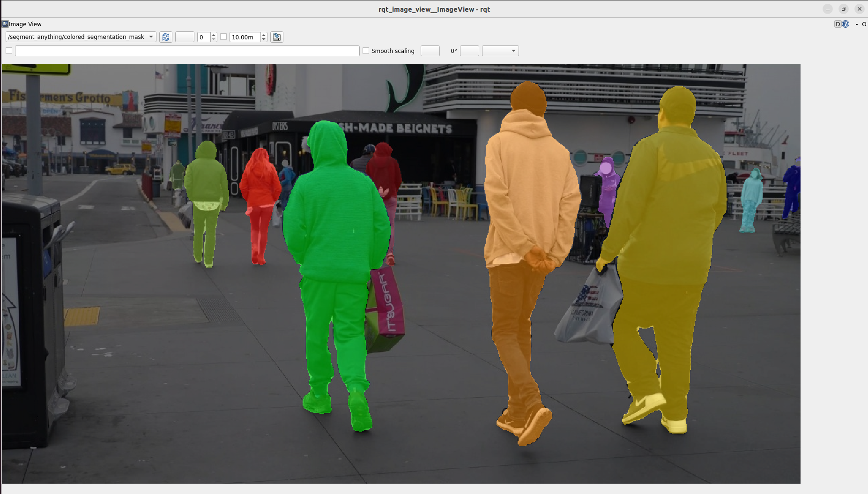Select the green segmented pedestrian in the image
This screenshot has width=868, height=494.
click(x=337, y=234)
